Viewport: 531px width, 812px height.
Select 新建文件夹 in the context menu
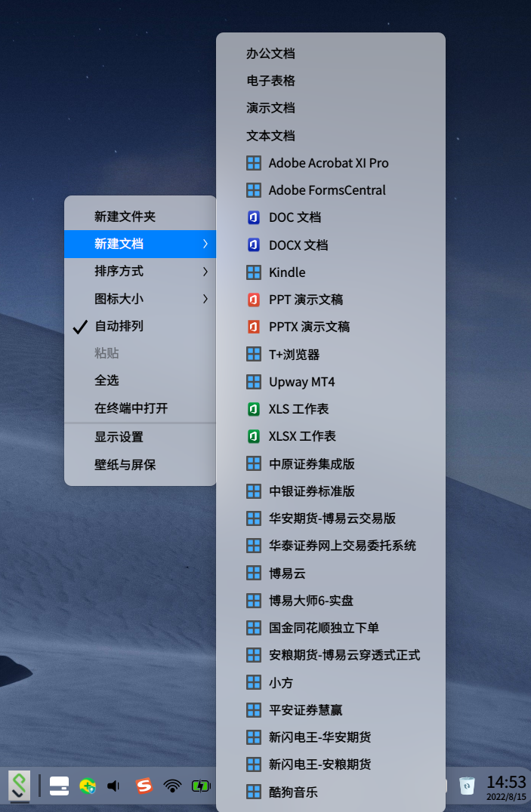point(140,217)
